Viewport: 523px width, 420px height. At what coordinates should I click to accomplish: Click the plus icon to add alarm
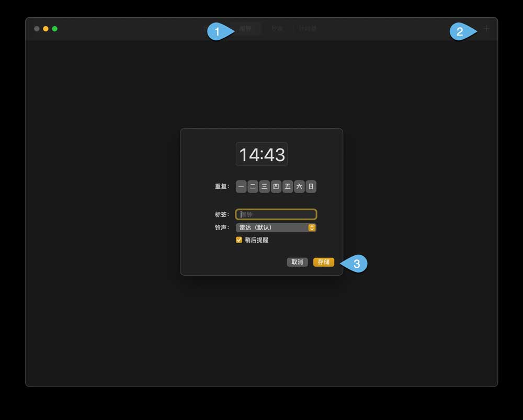486,28
